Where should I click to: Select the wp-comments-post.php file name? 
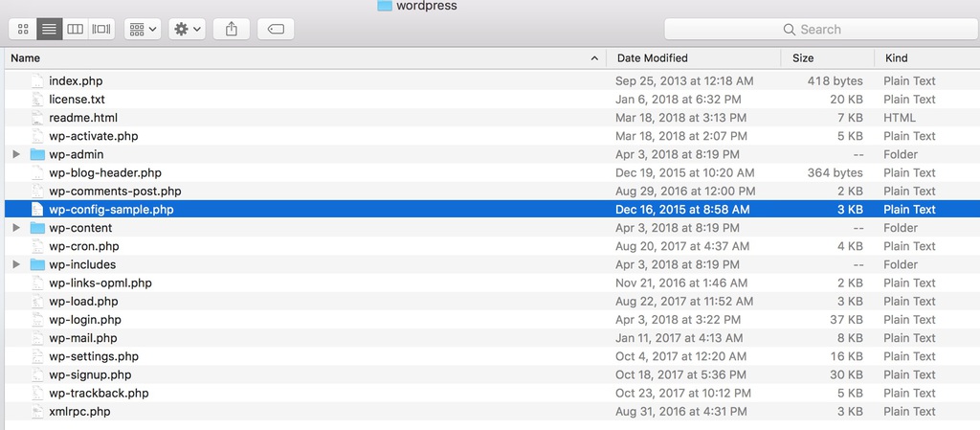pyautogui.click(x=115, y=192)
